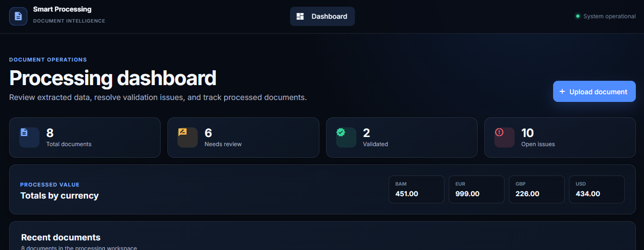
Task: Click the 'Processing dashboard' title
Action: (113, 78)
